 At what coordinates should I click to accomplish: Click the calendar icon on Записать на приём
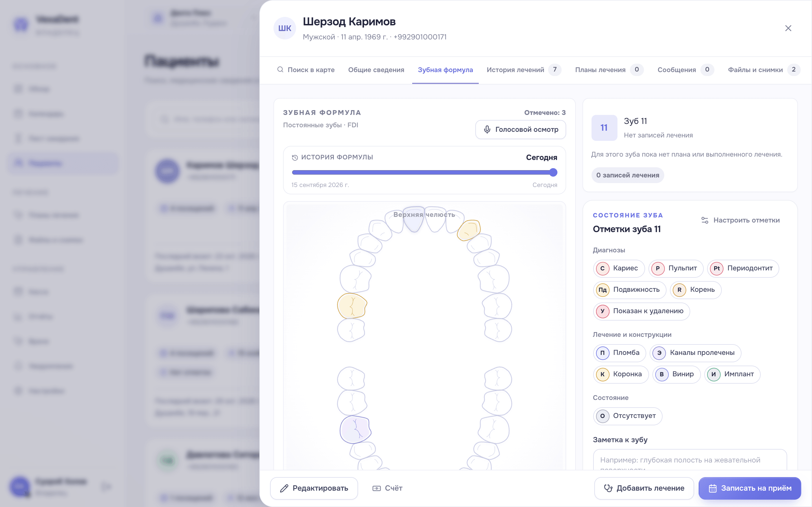tap(713, 488)
